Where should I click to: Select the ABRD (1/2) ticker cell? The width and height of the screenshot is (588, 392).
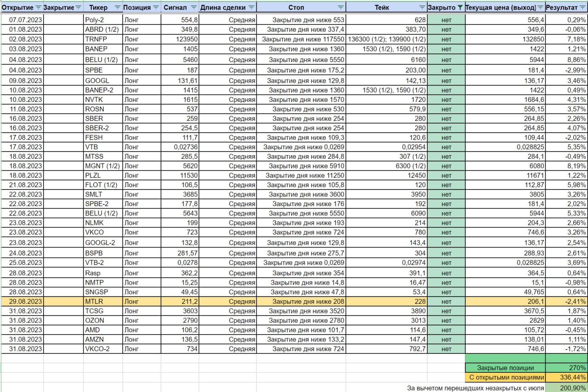[x=102, y=29]
